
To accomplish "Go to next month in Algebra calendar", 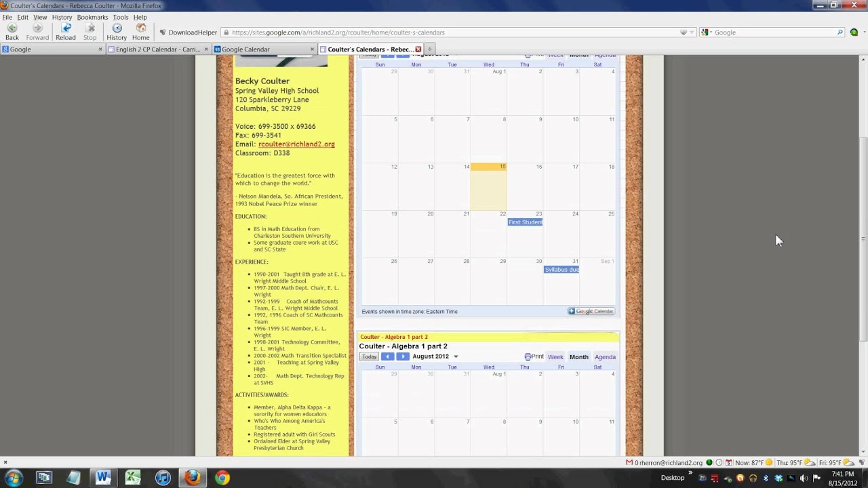I will [x=403, y=357].
